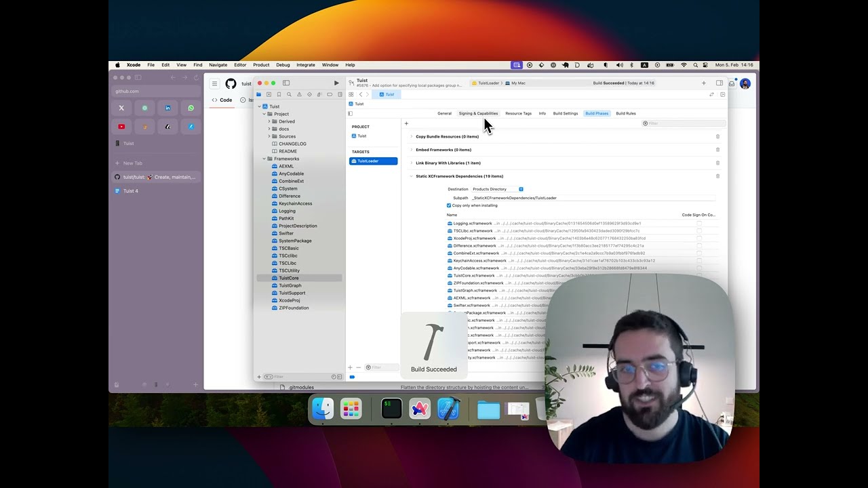Open the Debug navigator
This screenshot has height=488, width=868.
point(319,94)
